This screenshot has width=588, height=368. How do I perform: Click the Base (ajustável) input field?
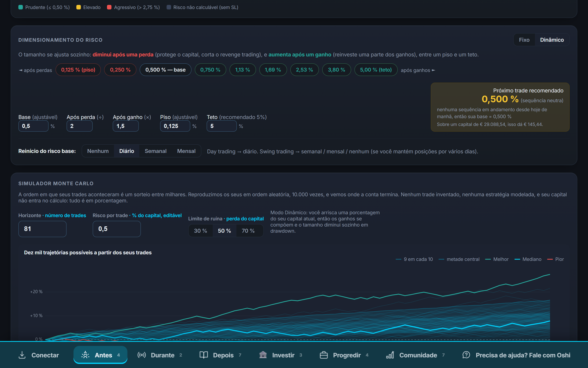click(x=33, y=126)
